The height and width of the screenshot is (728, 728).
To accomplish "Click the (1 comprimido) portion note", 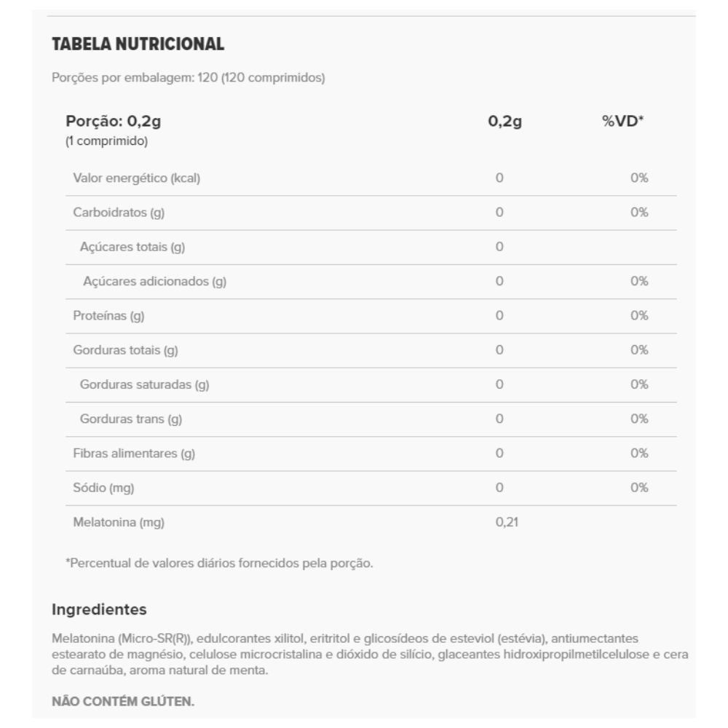I will [107, 141].
